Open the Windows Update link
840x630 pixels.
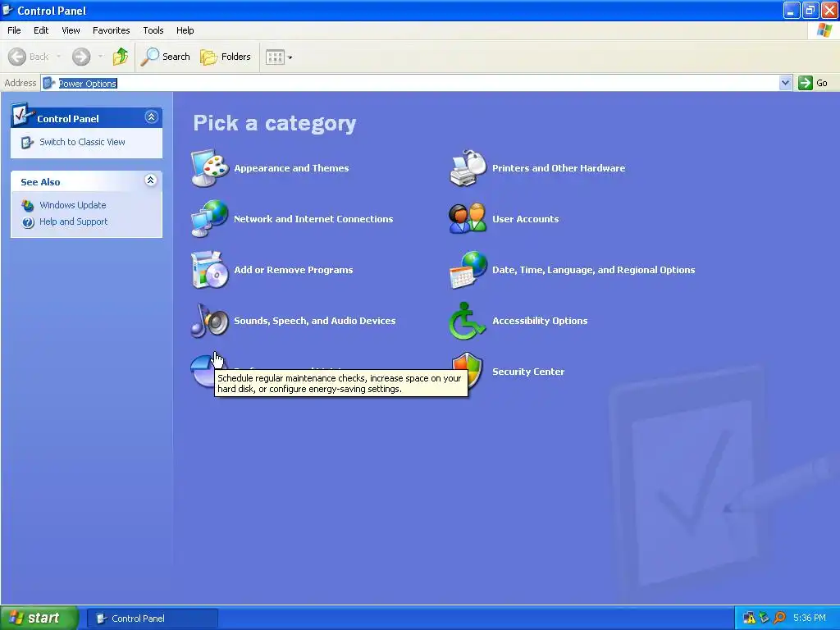point(73,205)
